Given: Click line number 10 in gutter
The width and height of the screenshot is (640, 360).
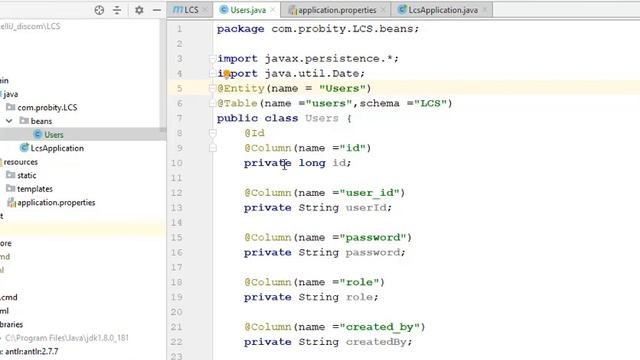Looking at the screenshot, I should point(177,163).
